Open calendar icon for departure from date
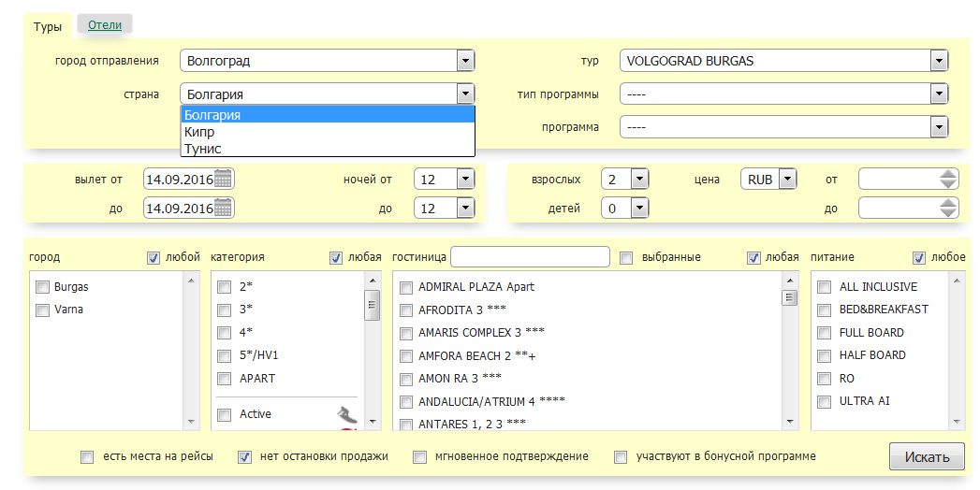This screenshot has height=490, width=980. (223, 179)
